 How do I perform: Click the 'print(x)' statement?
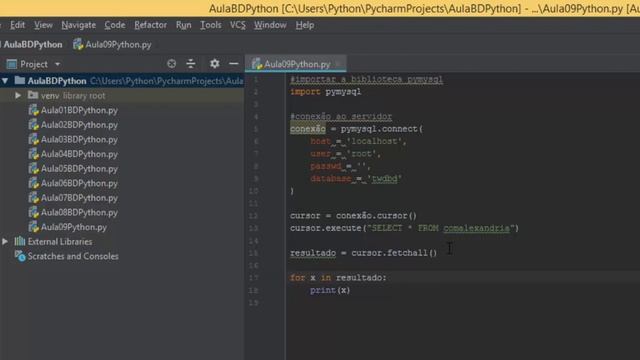(x=330, y=291)
